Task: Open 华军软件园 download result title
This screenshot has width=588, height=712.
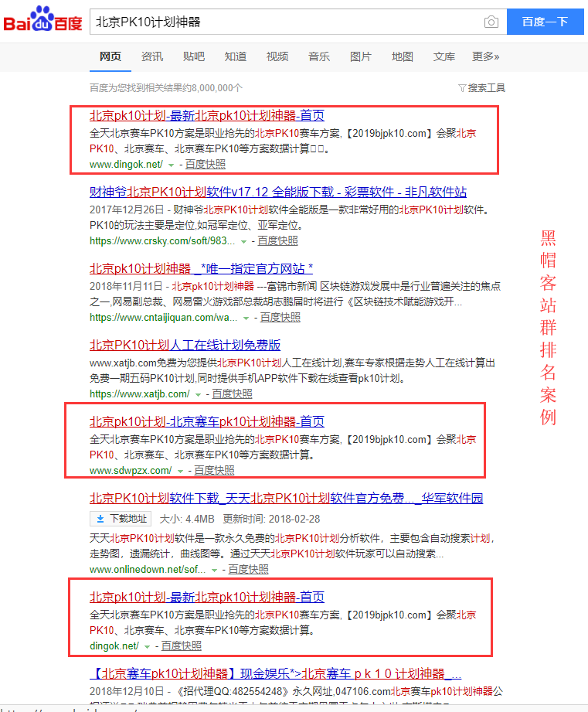Action: coord(287,498)
